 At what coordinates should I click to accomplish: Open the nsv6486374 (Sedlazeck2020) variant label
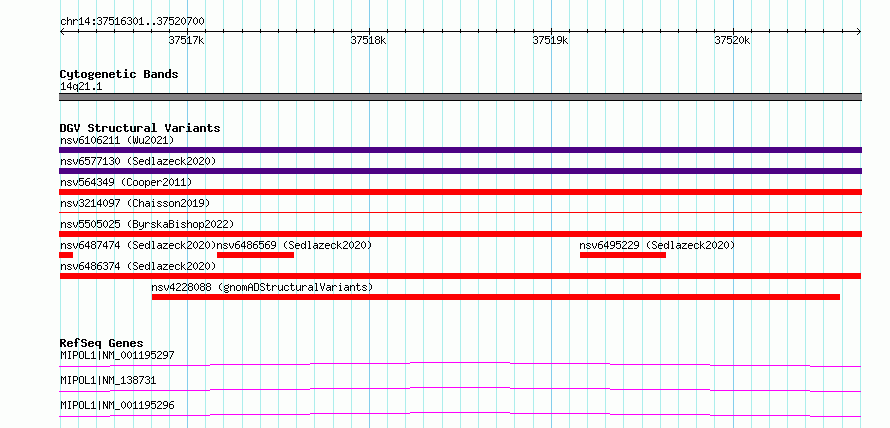pos(138,266)
